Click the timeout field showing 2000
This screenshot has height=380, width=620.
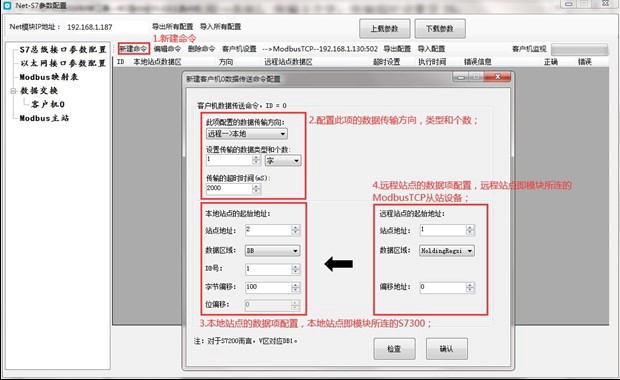[229, 189]
